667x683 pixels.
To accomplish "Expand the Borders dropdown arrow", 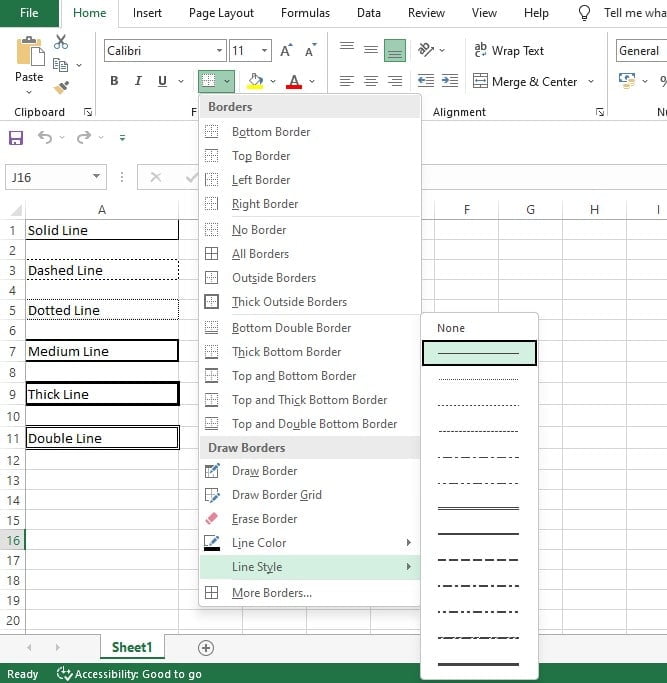I will (227, 81).
